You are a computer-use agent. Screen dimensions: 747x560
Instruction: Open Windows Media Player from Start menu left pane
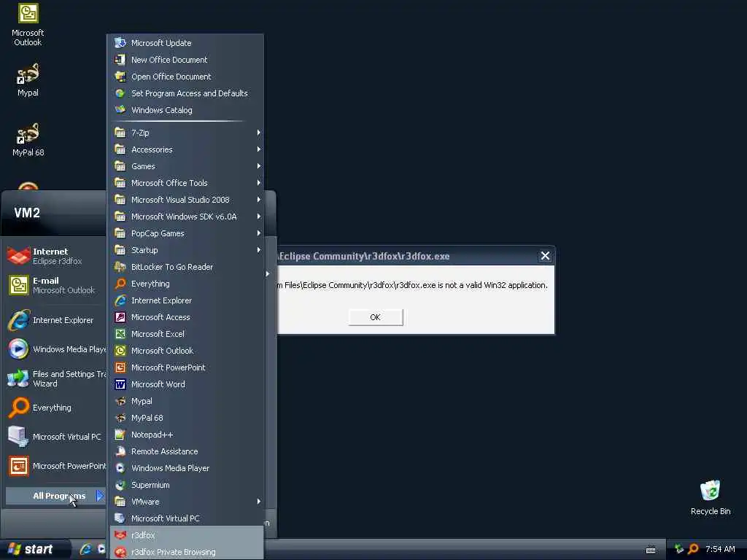point(55,349)
